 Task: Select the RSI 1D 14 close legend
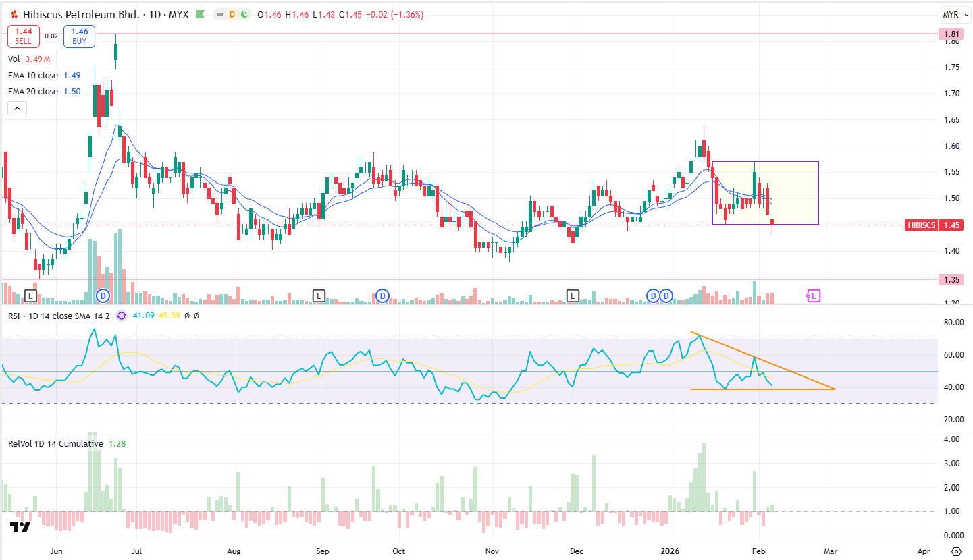click(x=59, y=315)
